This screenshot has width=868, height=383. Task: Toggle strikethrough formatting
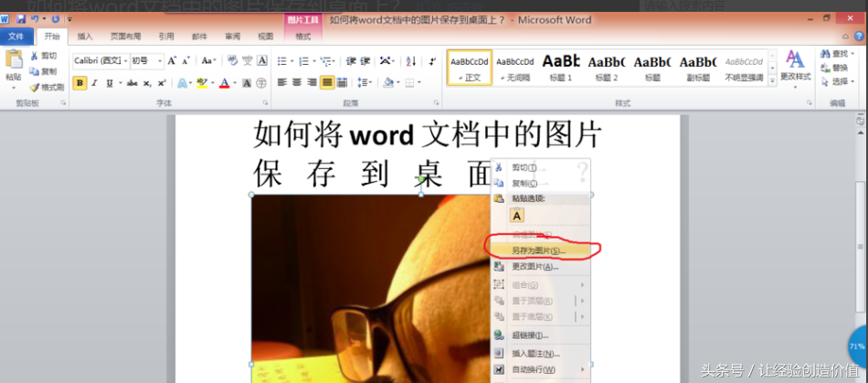tap(132, 83)
